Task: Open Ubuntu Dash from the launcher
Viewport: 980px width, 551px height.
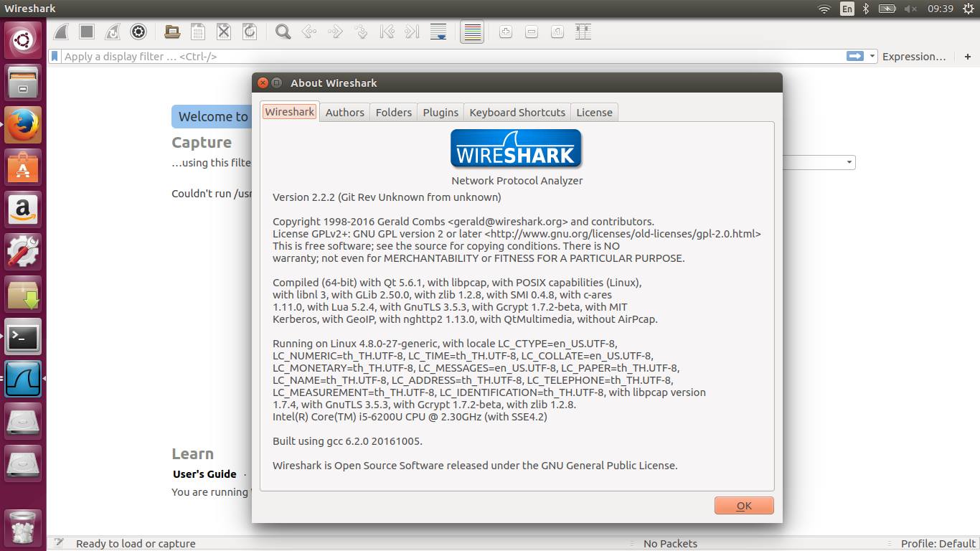Action: tap(23, 40)
